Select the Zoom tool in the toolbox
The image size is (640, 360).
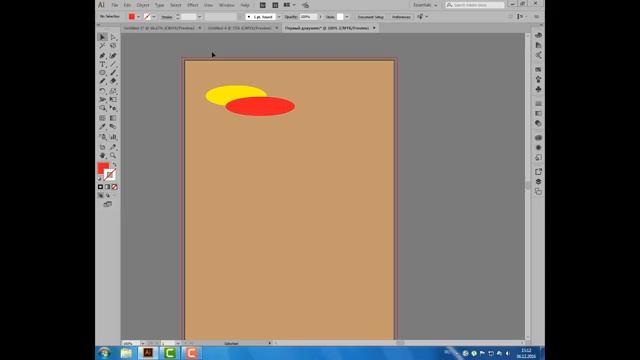(113, 155)
